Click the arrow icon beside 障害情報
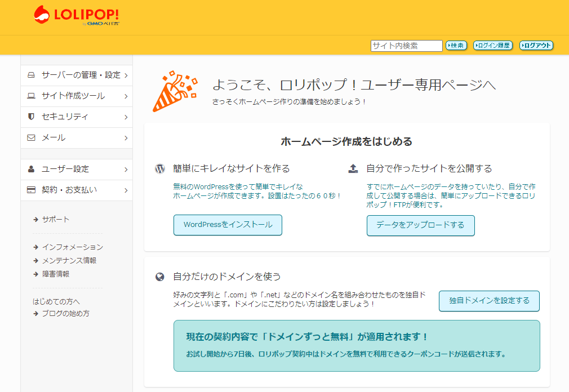569x392 pixels. [x=35, y=274]
